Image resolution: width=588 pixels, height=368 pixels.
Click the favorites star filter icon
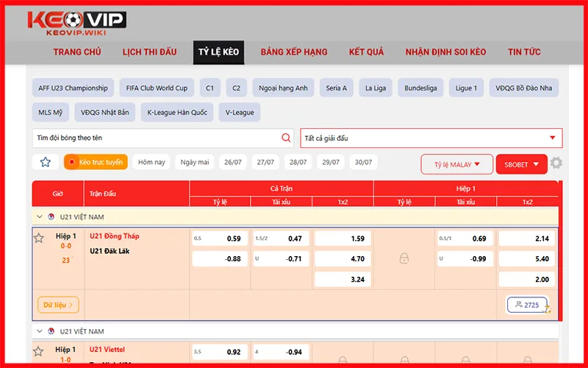pyautogui.click(x=46, y=162)
